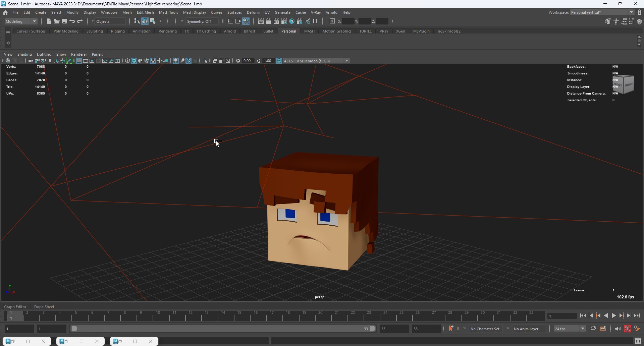The image size is (644, 346).
Task: Open the Hypershade sphere icon
Action: pyautogui.click(x=292, y=21)
